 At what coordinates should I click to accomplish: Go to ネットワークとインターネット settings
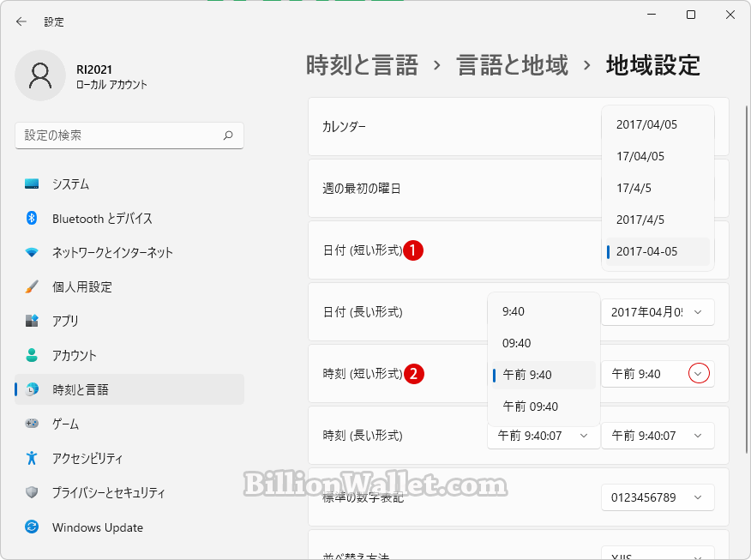pos(129,252)
